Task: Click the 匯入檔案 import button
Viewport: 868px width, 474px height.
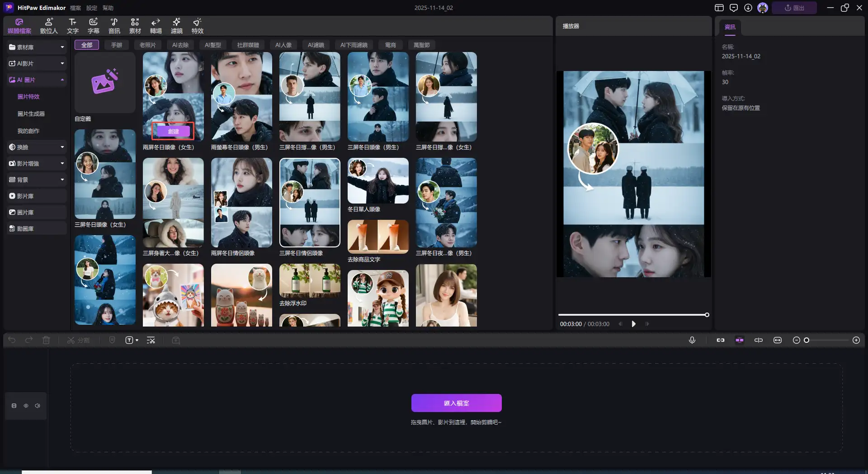Action: (456, 403)
